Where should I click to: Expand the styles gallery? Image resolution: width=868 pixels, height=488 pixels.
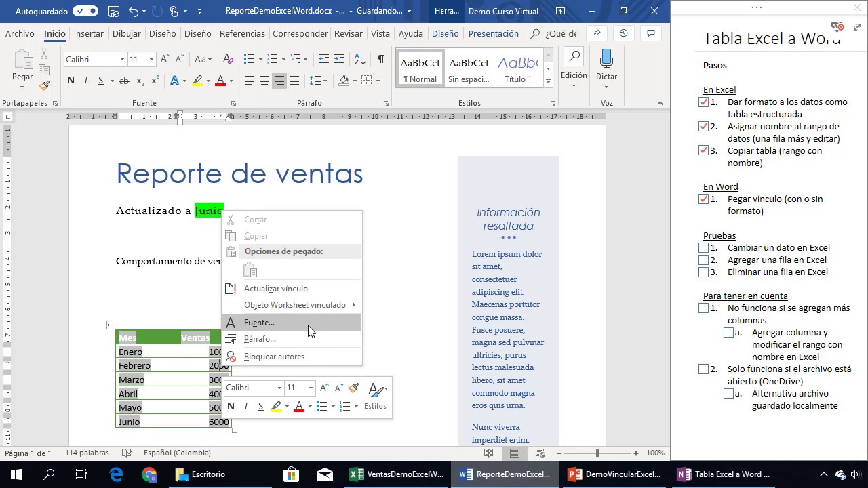point(548,82)
